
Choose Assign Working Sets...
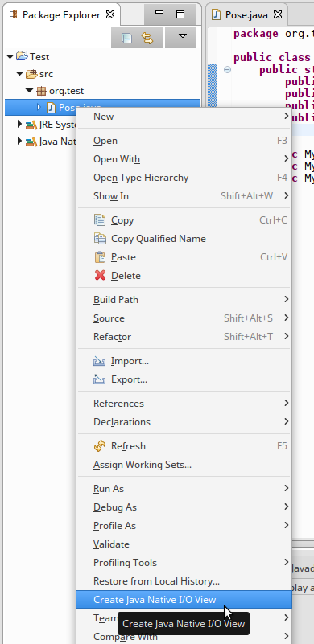[x=184, y=465]
